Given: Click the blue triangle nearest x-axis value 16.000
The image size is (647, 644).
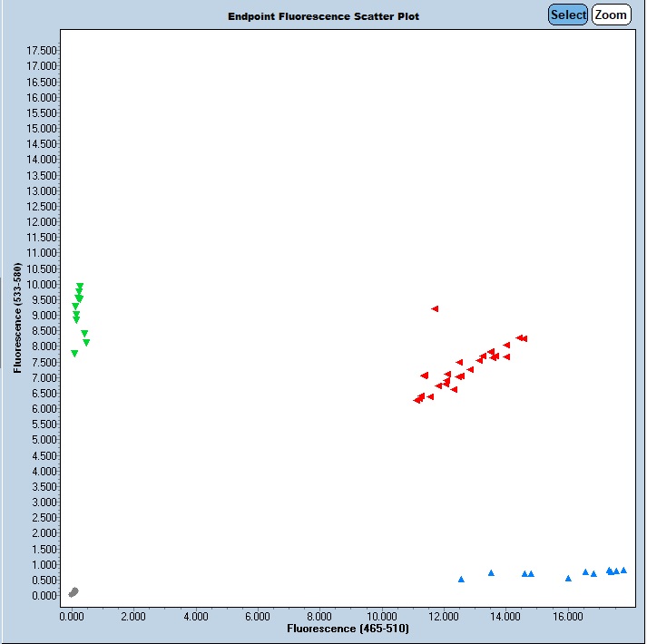Looking at the screenshot, I should click(568, 578).
